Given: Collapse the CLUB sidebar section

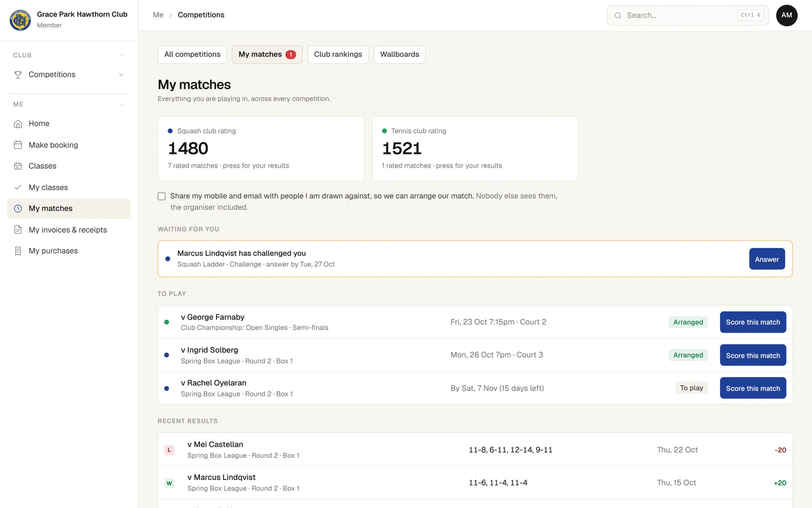Looking at the screenshot, I should [121, 55].
